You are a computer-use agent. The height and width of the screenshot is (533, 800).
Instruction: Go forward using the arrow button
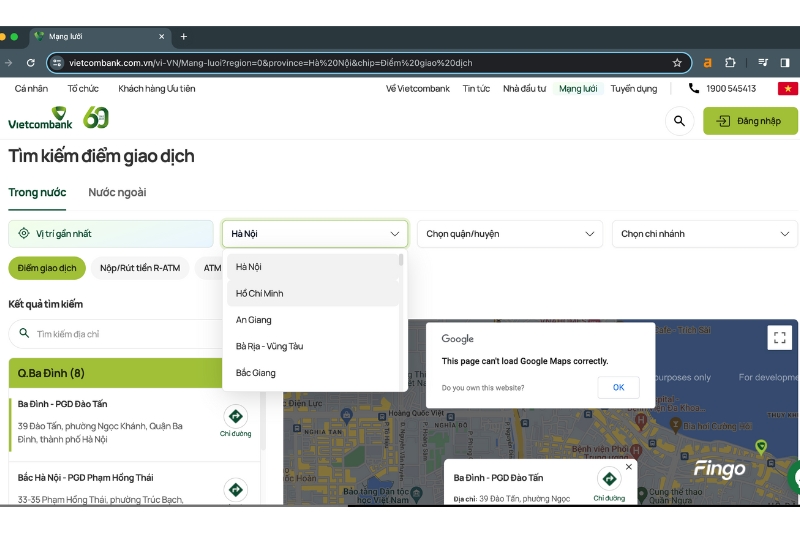point(9,63)
